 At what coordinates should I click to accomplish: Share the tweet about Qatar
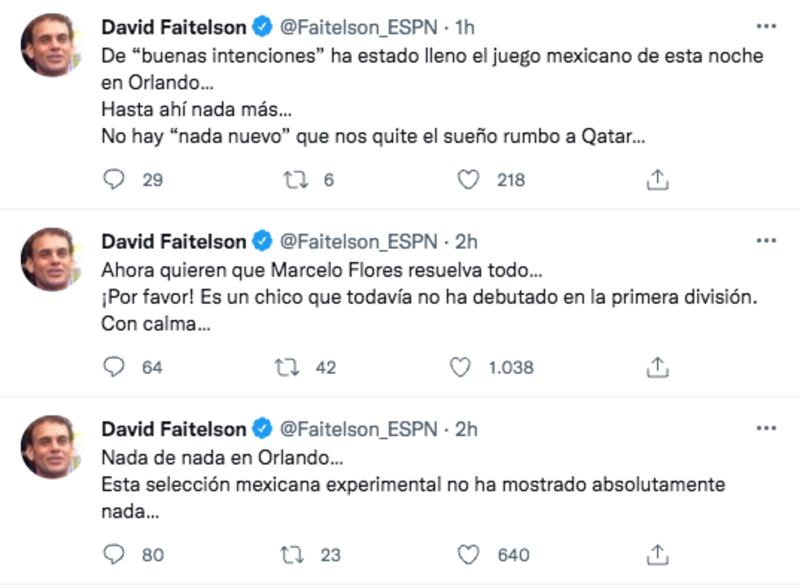coord(657,180)
